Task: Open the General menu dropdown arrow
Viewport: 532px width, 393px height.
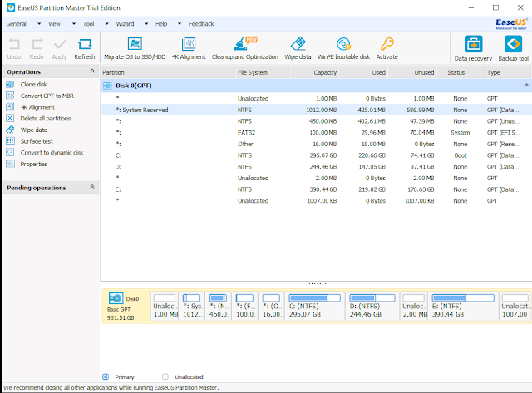Action: [39, 24]
